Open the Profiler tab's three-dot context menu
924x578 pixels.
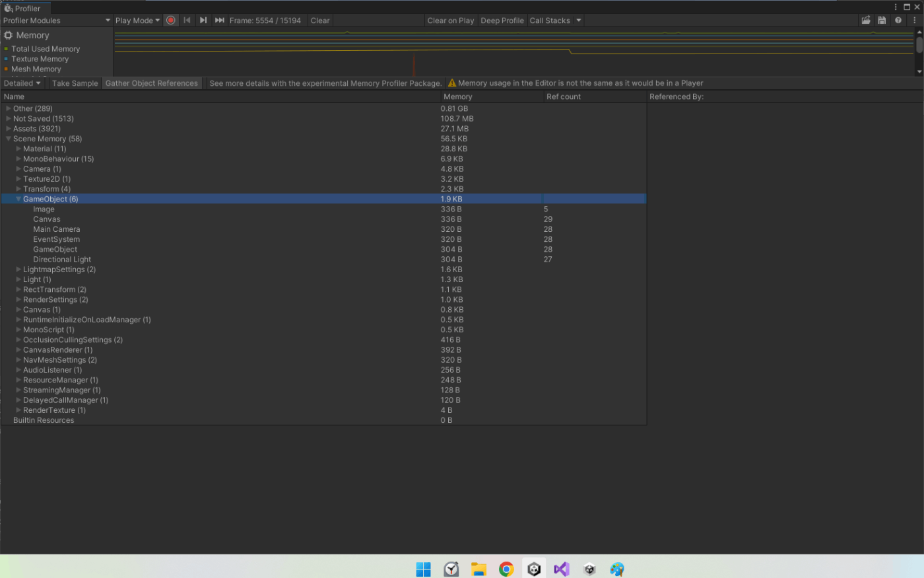pyautogui.click(x=896, y=7)
